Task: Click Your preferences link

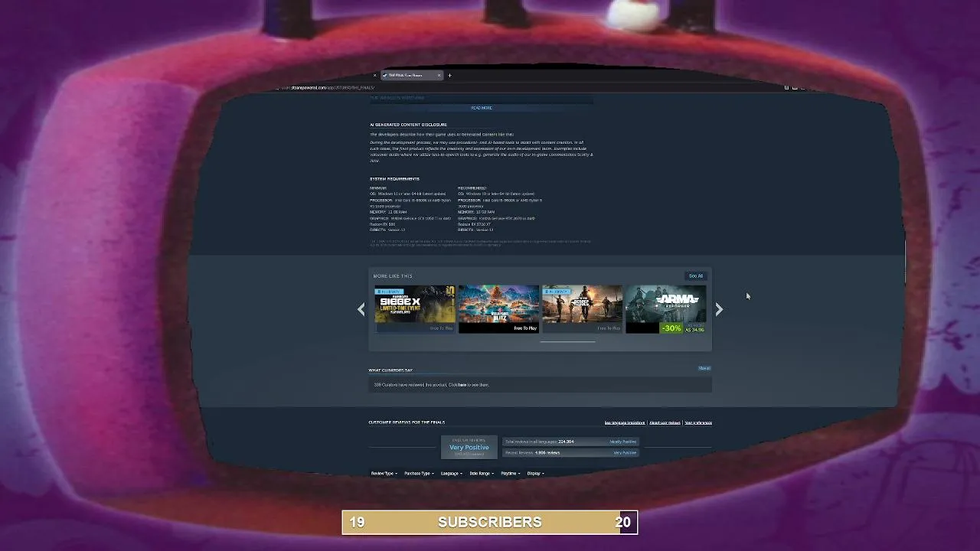Action: click(x=698, y=422)
